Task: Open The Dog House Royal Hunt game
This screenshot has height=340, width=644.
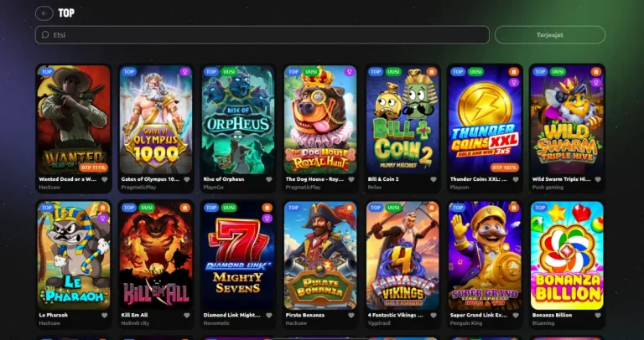Action: point(320,120)
